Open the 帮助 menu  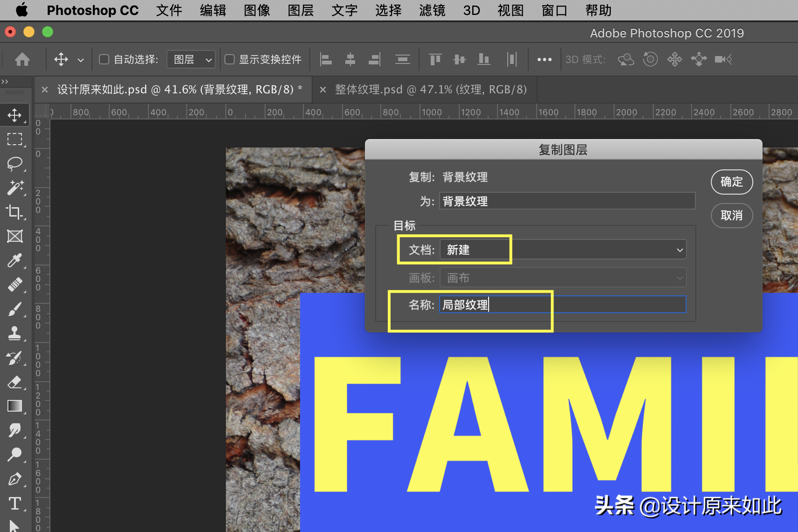[598, 10]
